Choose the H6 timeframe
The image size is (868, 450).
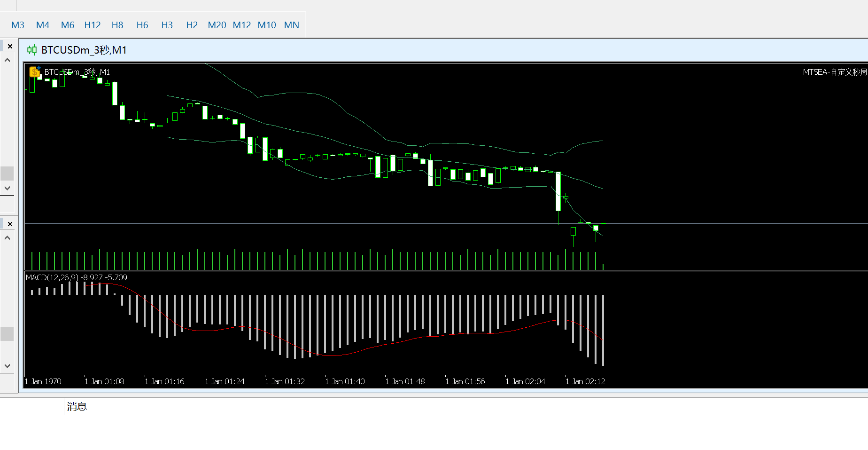142,25
